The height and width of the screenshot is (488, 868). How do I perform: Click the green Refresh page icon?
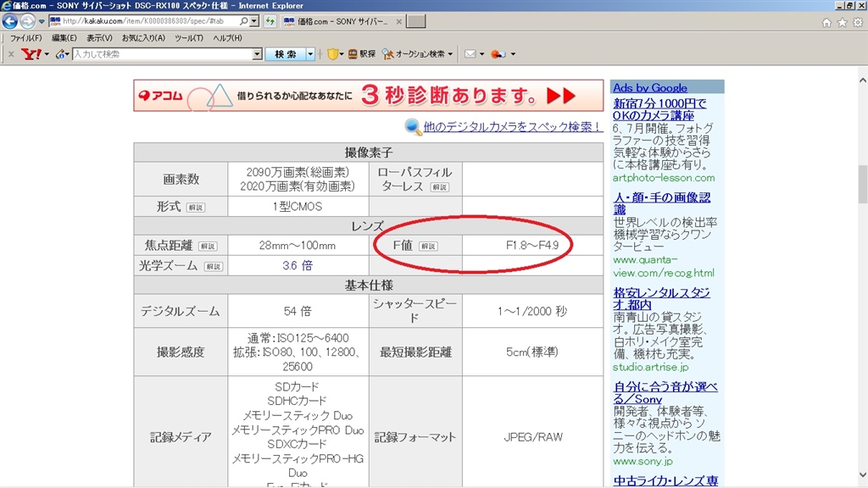[270, 21]
